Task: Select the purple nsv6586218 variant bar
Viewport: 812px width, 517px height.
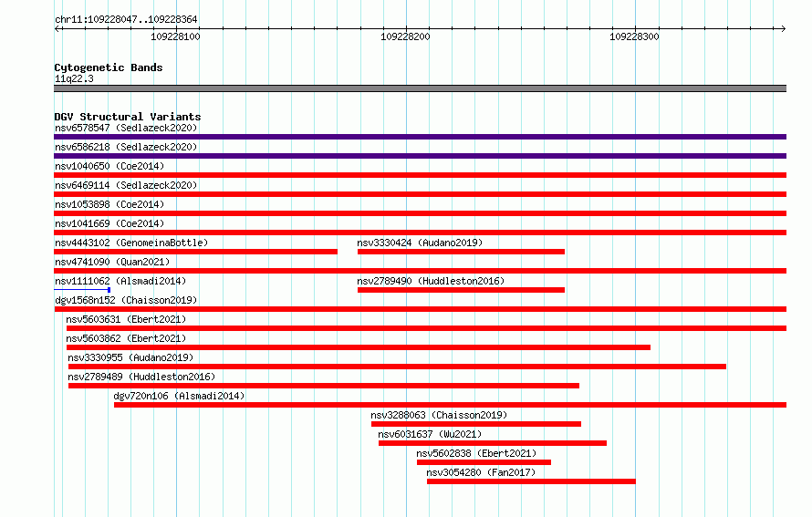Action: pyautogui.click(x=420, y=156)
